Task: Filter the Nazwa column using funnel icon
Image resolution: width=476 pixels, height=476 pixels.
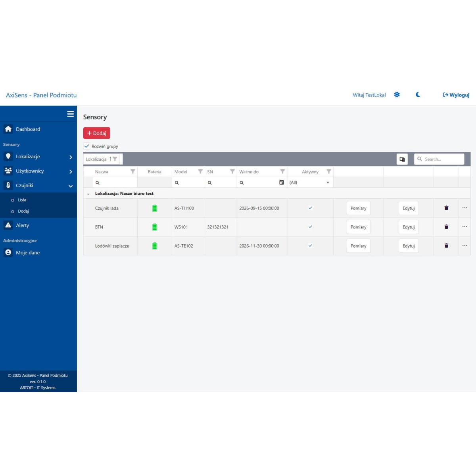Action: point(133,172)
